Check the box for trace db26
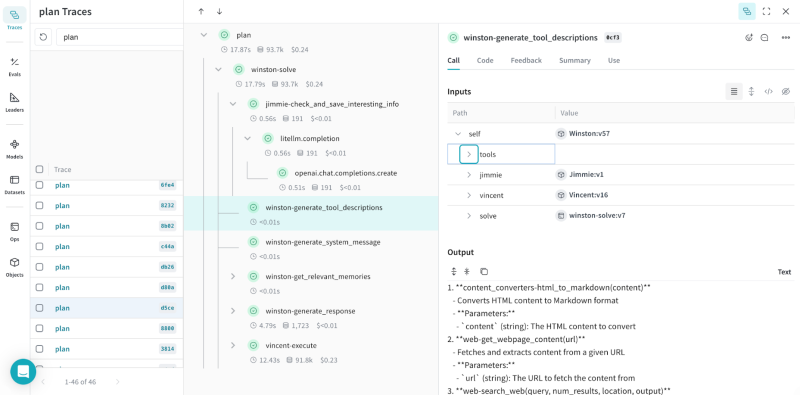 39,267
